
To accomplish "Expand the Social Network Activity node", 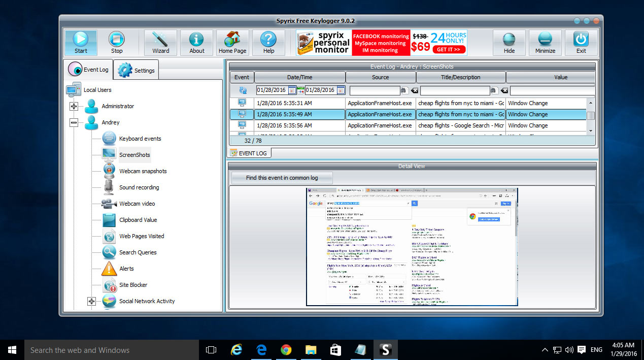I will point(91,301).
